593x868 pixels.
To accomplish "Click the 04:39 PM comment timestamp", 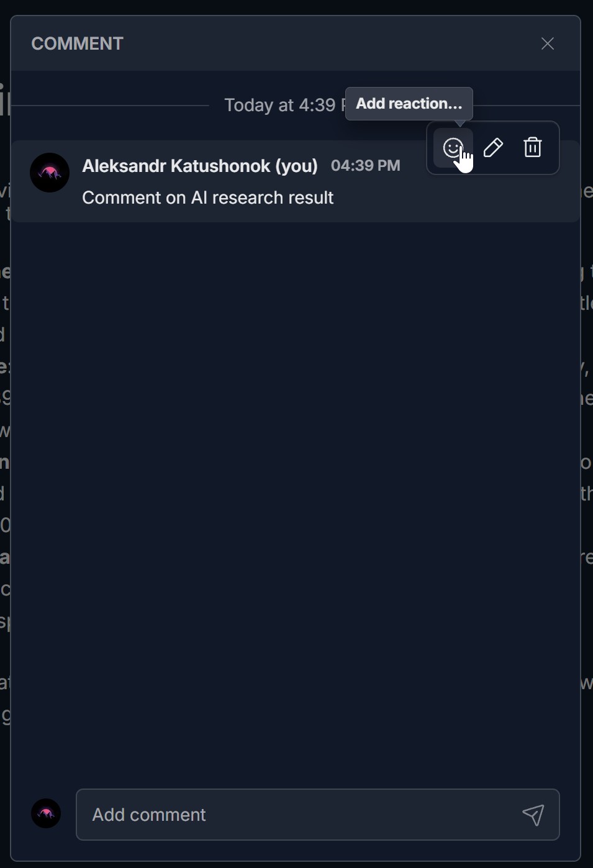I will pyautogui.click(x=366, y=166).
